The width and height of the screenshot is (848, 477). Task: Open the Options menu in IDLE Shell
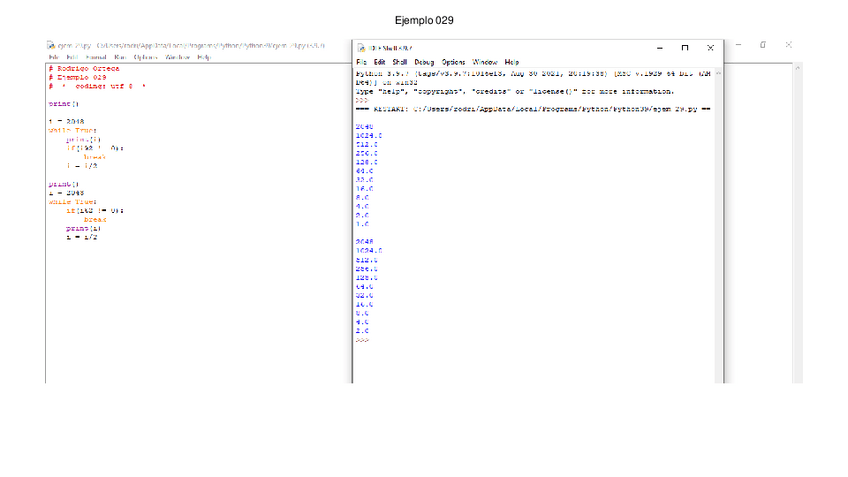454,62
